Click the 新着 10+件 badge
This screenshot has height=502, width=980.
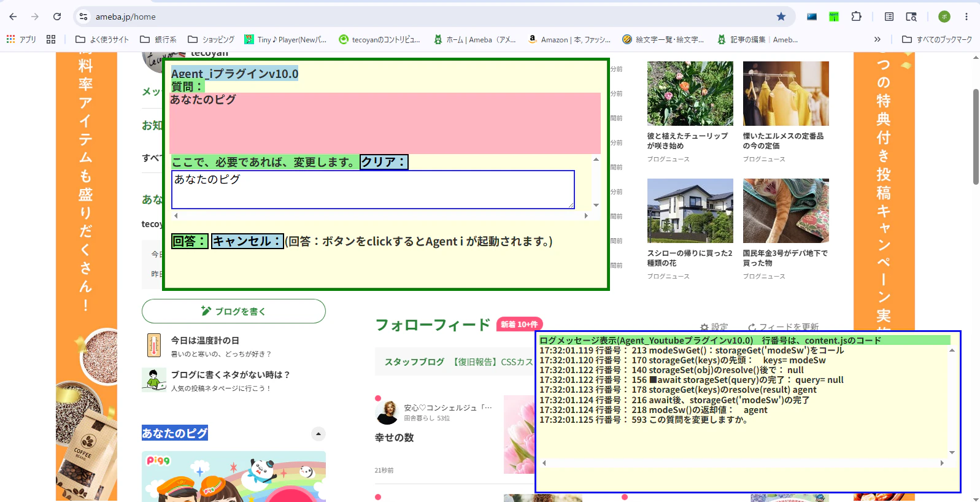(519, 324)
